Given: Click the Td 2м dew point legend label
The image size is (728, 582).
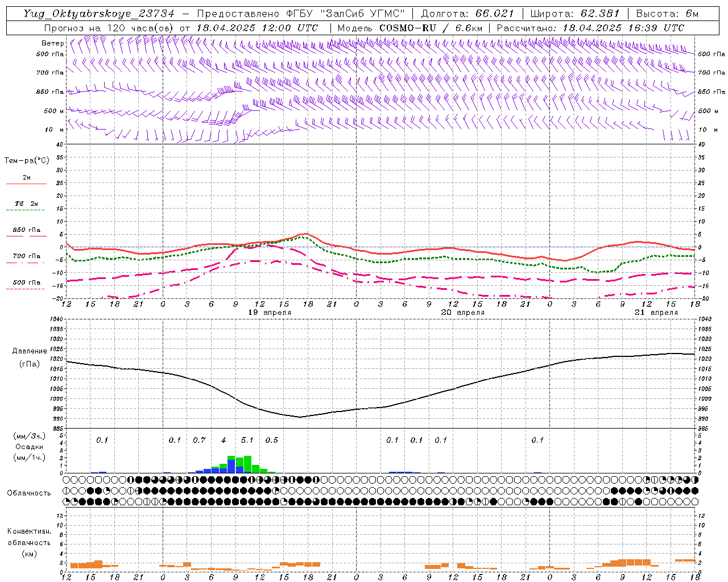Looking at the screenshot, I should click(27, 203).
